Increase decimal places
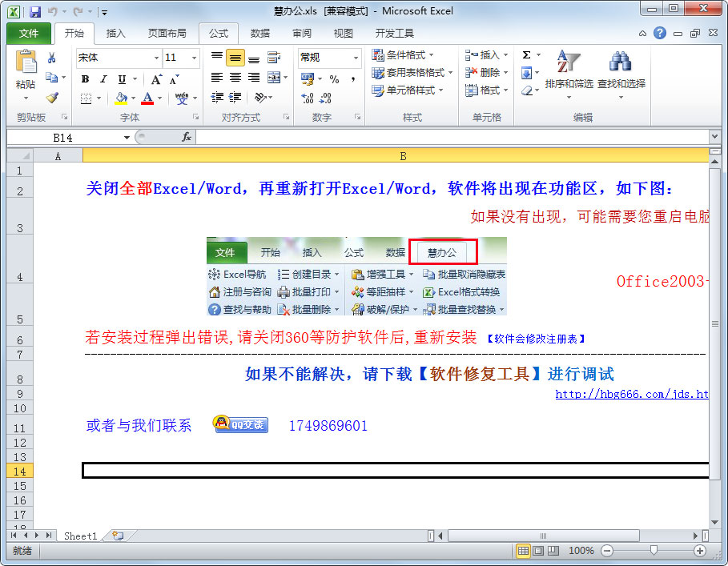The width and height of the screenshot is (728, 566). pyautogui.click(x=308, y=98)
